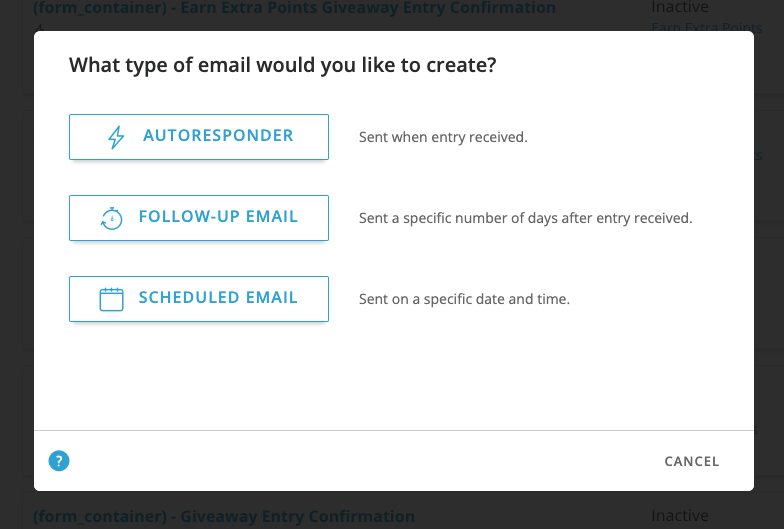Click the empty footer area beside the help icon

coord(350,461)
